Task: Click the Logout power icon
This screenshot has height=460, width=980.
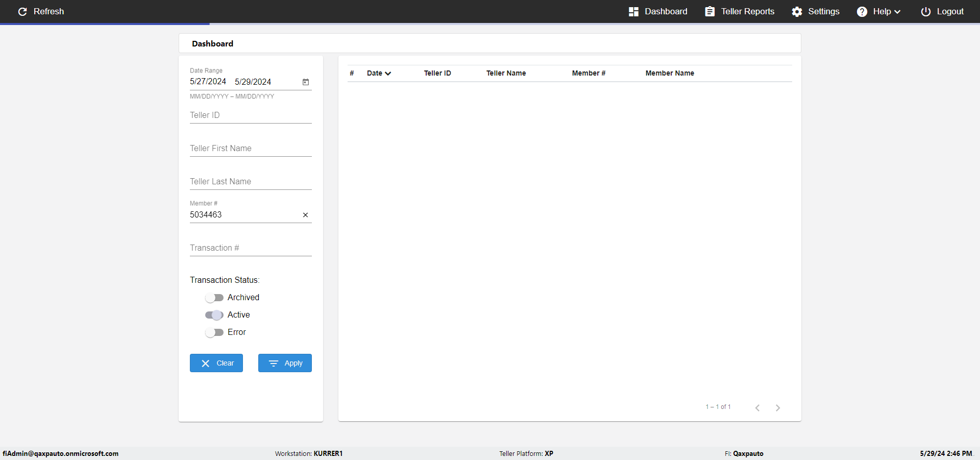Action: [x=925, y=11]
